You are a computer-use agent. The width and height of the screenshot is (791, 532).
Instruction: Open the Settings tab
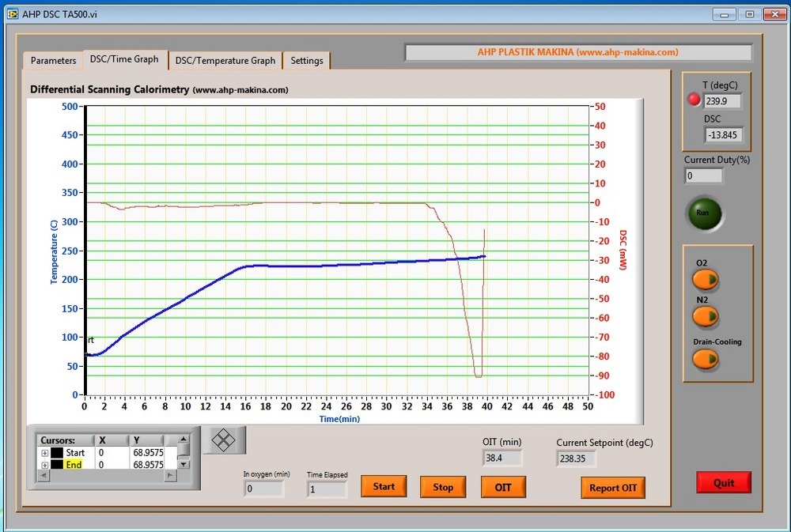coord(306,61)
